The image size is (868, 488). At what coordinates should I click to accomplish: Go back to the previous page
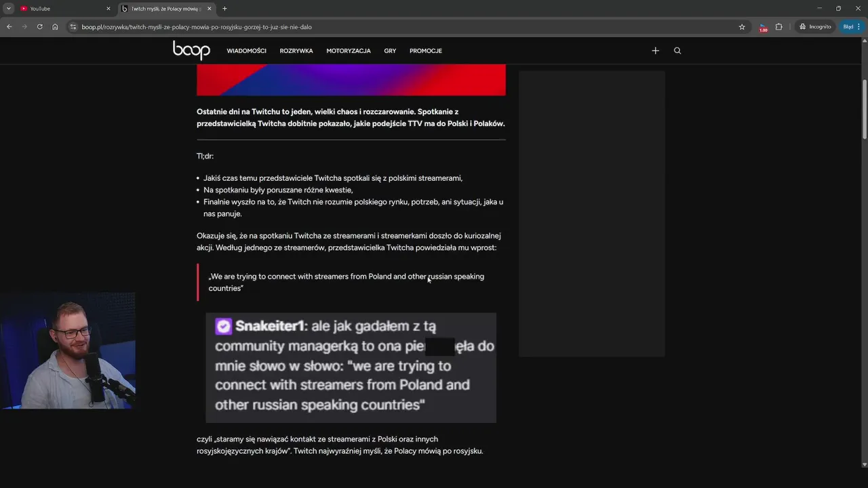[9, 27]
